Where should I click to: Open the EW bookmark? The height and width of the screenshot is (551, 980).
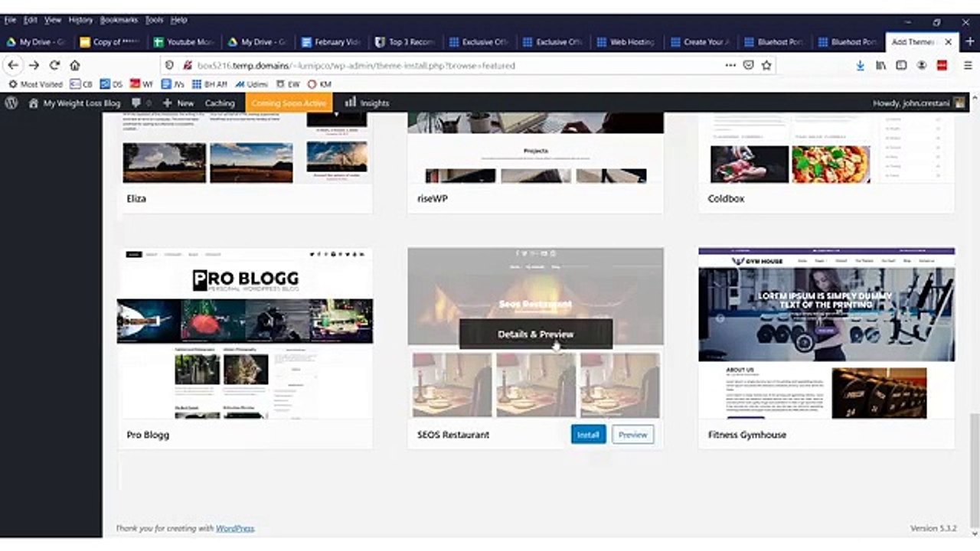click(289, 84)
